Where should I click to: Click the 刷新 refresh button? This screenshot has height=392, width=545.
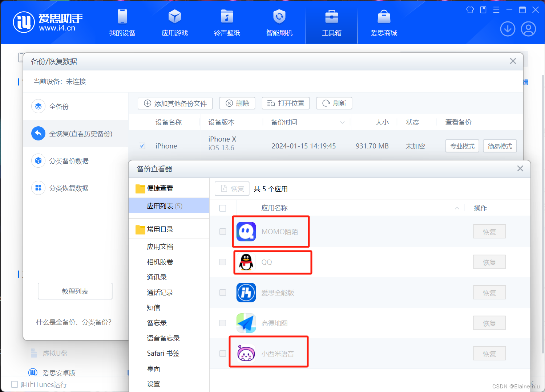tap(334, 103)
